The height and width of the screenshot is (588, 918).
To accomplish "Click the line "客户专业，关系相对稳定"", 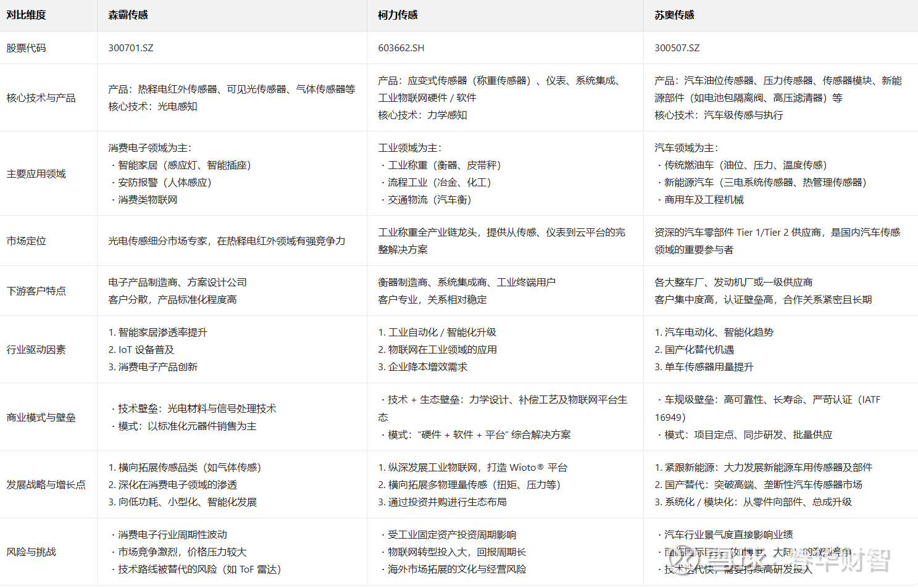I will [433, 300].
